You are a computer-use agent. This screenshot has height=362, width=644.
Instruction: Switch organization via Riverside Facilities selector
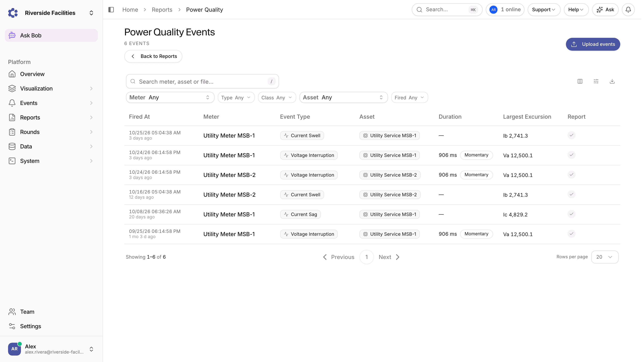51,13
